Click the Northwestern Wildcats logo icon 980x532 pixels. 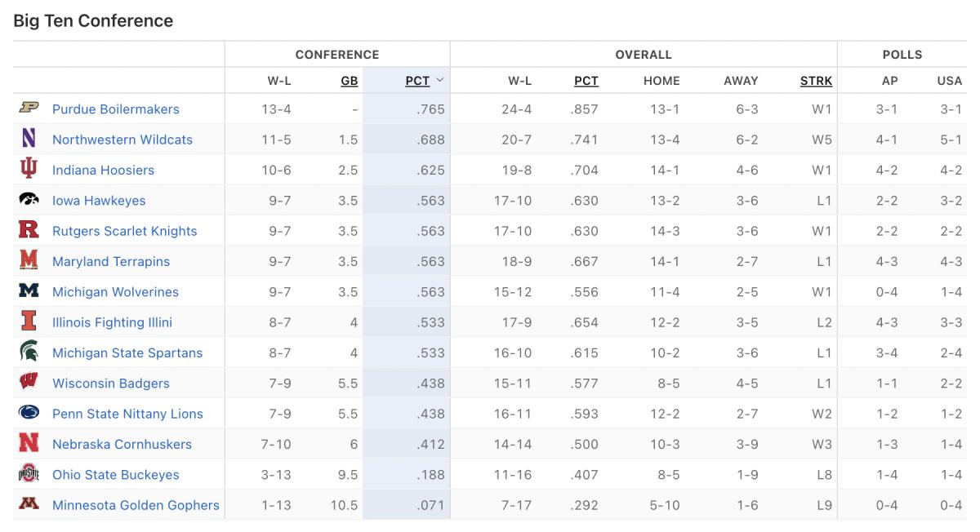29,139
